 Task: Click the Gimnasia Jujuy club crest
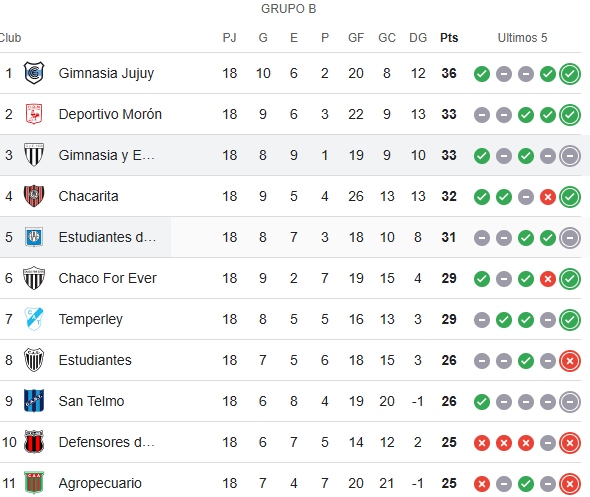[x=34, y=73]
